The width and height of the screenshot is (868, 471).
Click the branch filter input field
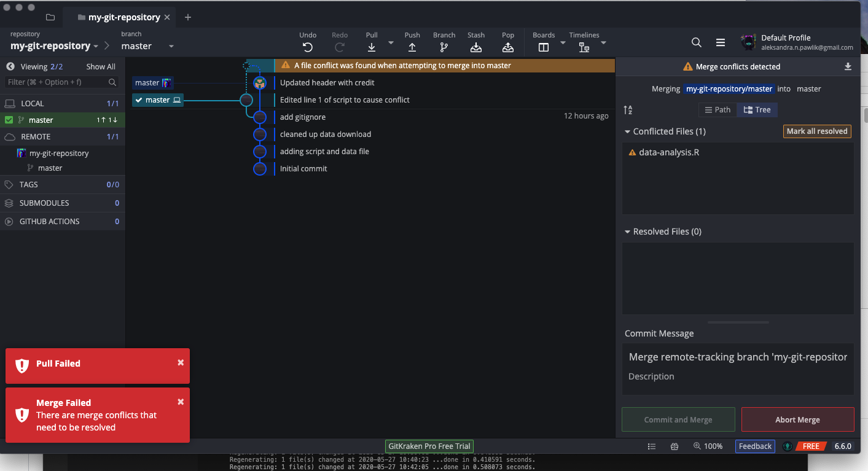pyautogui.click(x=61, y=82)
